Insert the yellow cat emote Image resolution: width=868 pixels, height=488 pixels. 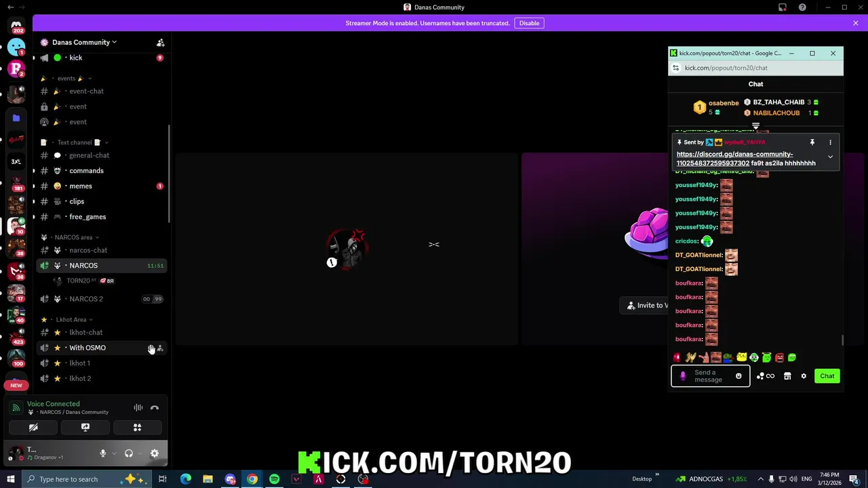tap(741, 357)
